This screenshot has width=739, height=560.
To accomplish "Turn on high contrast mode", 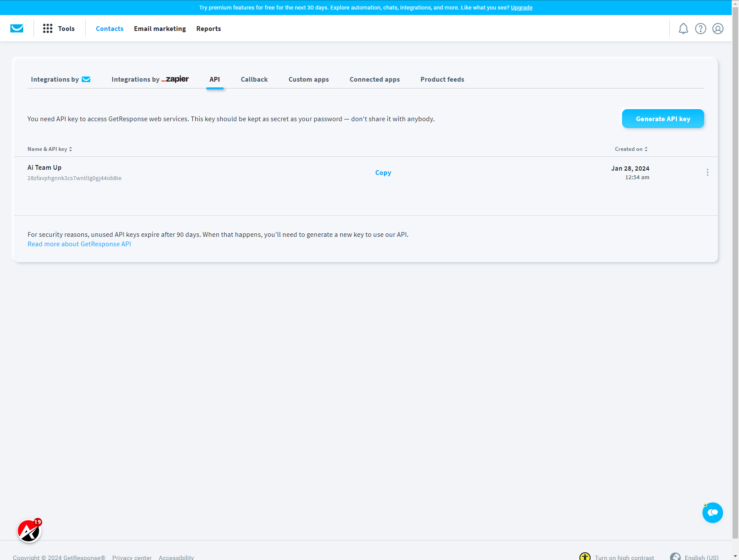I will [624, 557].
